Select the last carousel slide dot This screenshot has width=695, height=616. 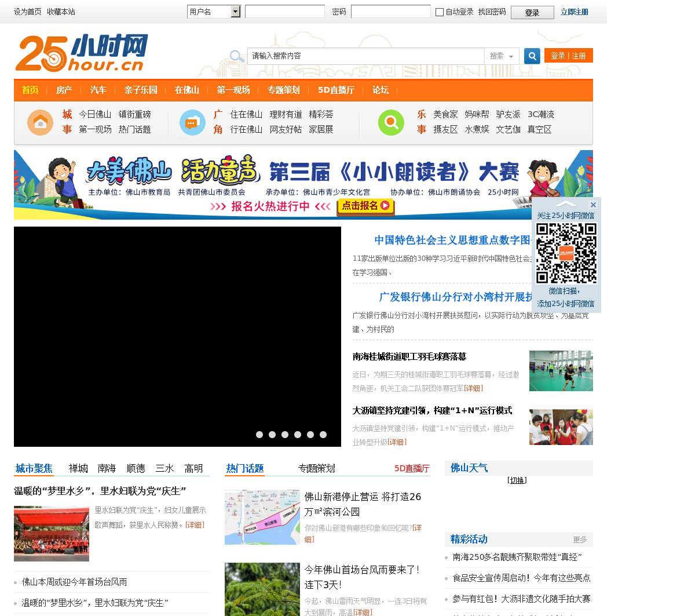point(323,435)
